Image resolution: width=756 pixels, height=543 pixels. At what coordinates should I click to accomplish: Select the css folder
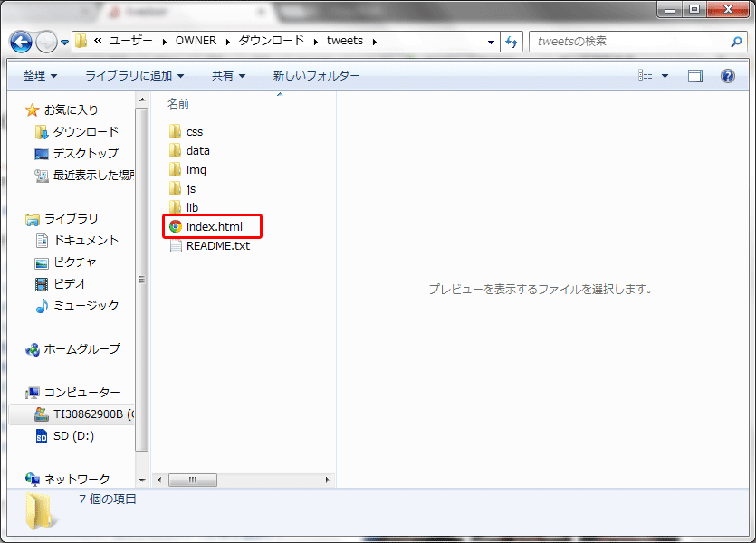(x=195, y=131)
